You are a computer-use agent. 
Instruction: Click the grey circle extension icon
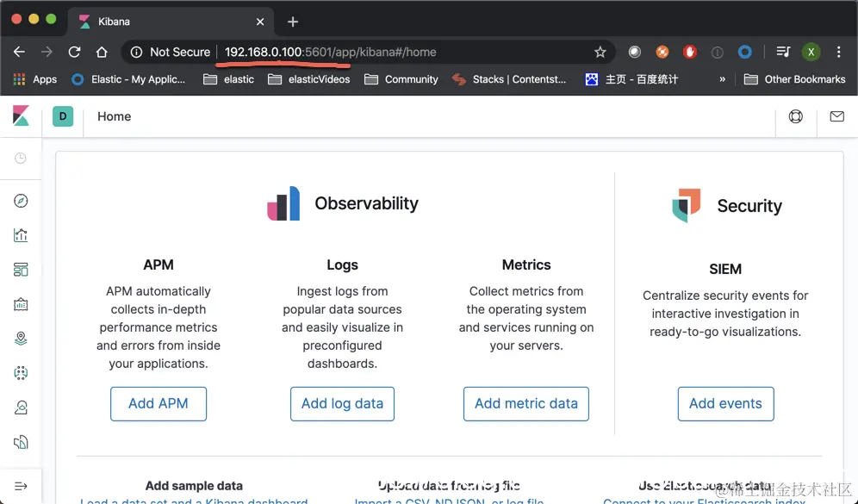(x=634, y=52)
